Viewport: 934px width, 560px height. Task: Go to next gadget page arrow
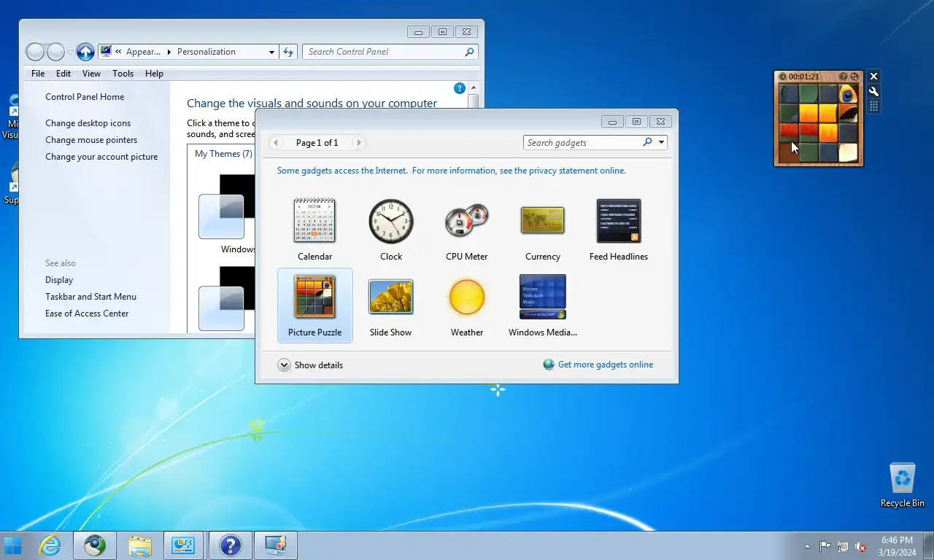click(x=358, y=142)
